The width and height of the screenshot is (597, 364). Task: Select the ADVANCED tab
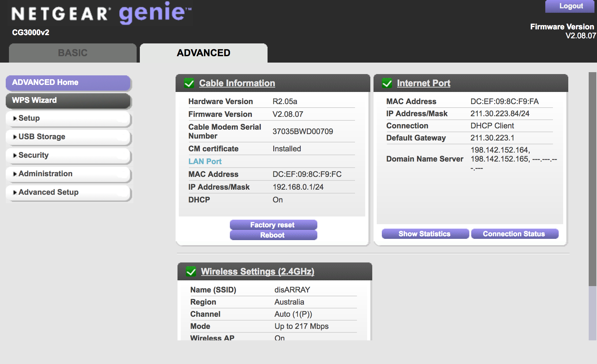204,53
